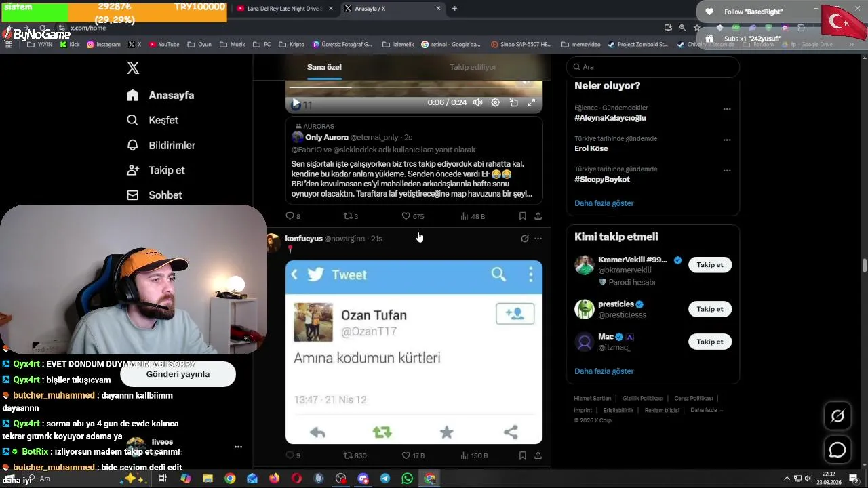Viewport: 868px width, 488px height.
Task: Open the #AleynaKalaycıoğlu trend
Action: point(610,118)
